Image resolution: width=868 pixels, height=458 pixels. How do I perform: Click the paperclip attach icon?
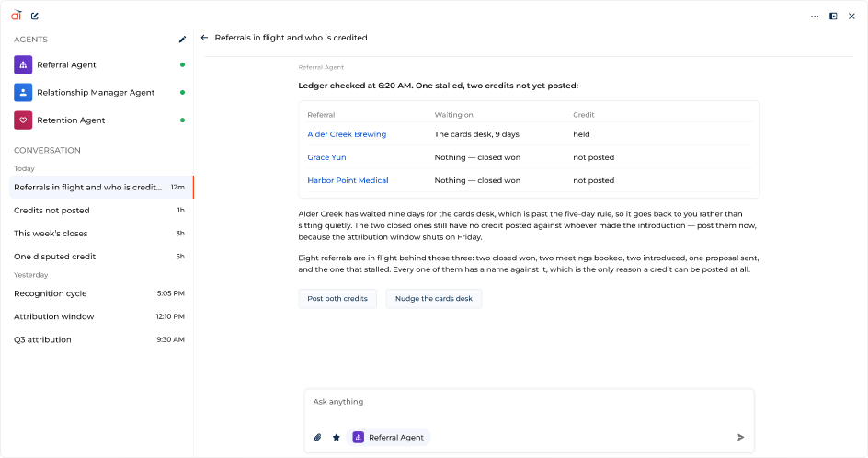click(318, 438)
